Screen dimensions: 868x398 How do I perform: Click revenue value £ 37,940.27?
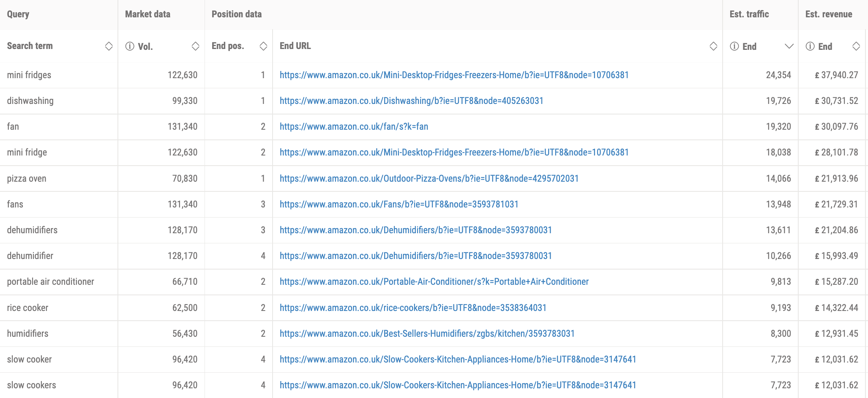(837, 75)
